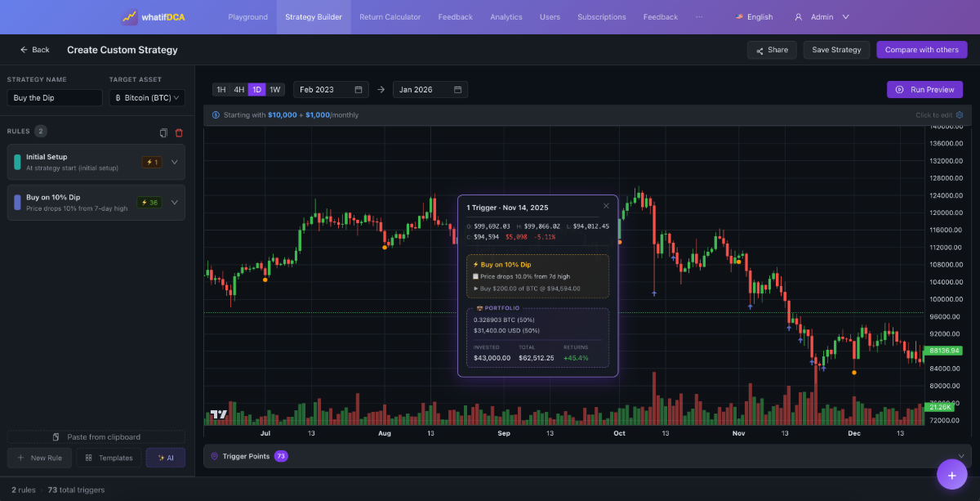Click the Save Strategy button
Viewport: 980px width, 501px height.
[836, 50]
